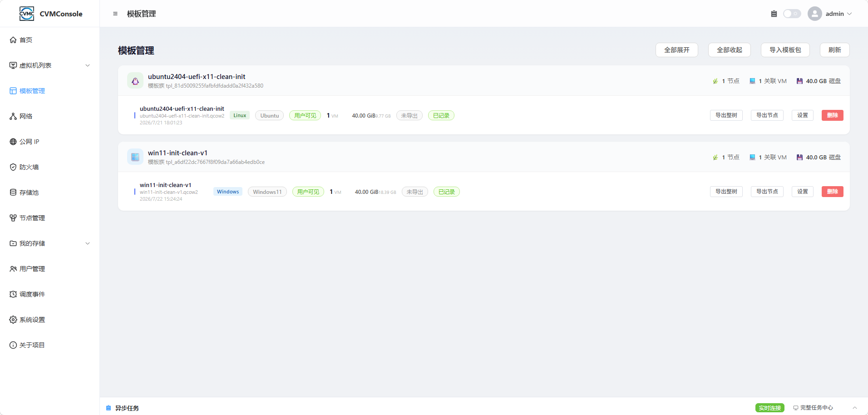Open 关于项目 about page

click(50, 345)
